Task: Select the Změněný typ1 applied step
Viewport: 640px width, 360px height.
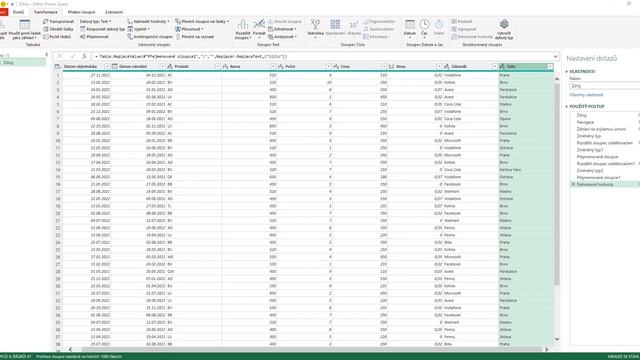Action: [590, 150]
